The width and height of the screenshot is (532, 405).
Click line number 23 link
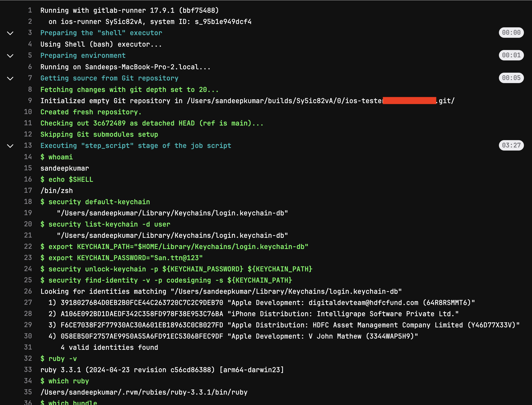click(x=28, y=258)
